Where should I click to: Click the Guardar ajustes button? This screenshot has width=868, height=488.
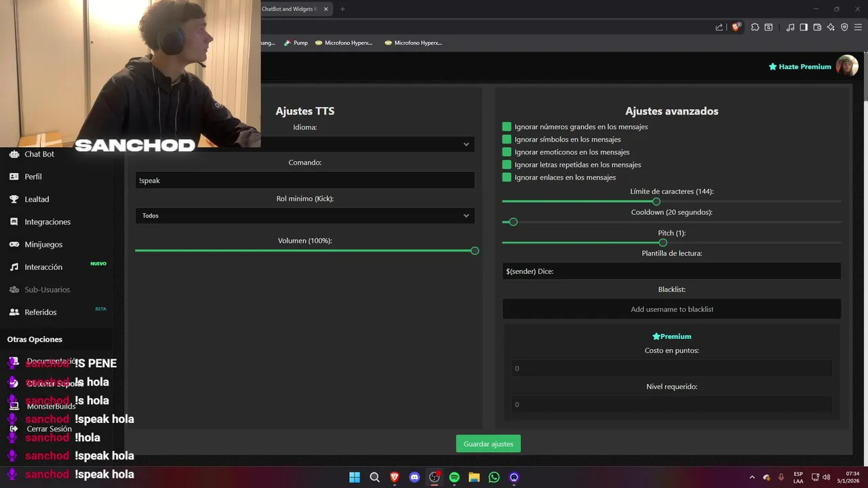pos(488,444)
